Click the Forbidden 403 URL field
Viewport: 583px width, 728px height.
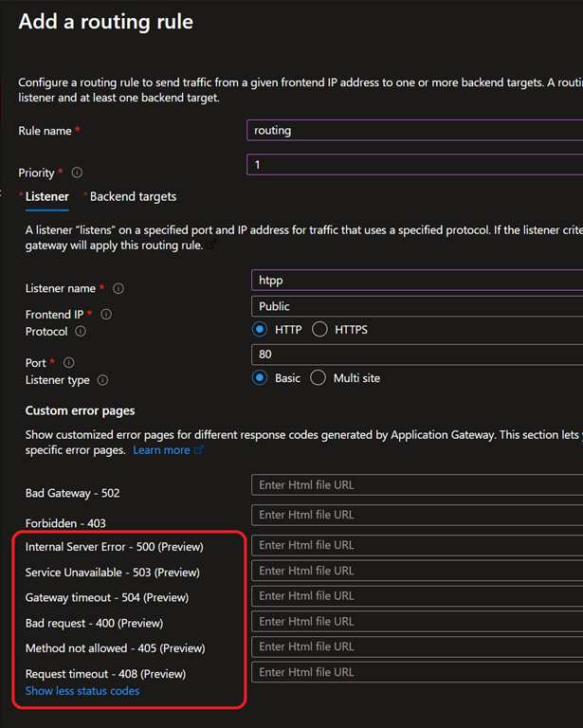417,515
